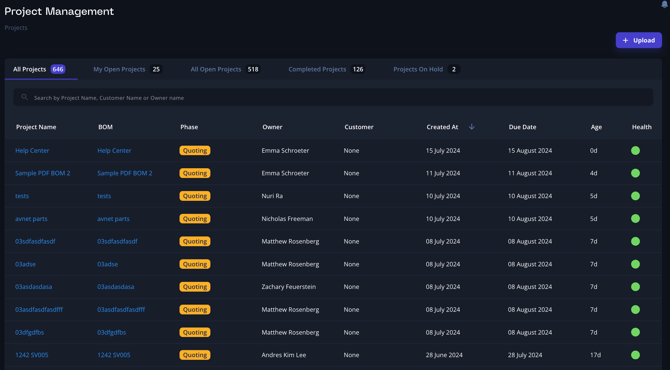Click the 17d age value
Image resolution: width=670 pixels, height=370 pixels.
point(595,355)
